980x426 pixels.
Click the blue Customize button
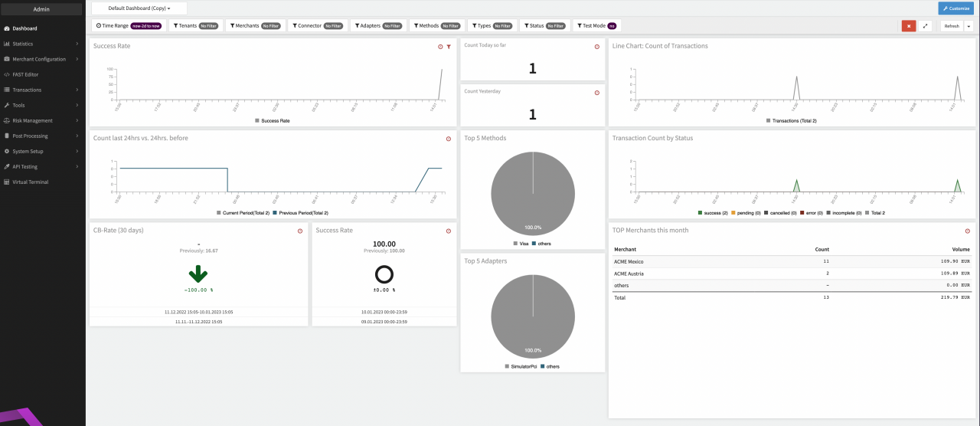[956, 8]
